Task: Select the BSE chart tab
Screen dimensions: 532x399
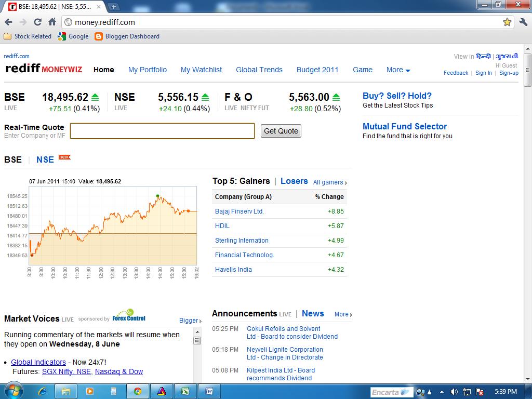Action: click(x=13, y=159)
